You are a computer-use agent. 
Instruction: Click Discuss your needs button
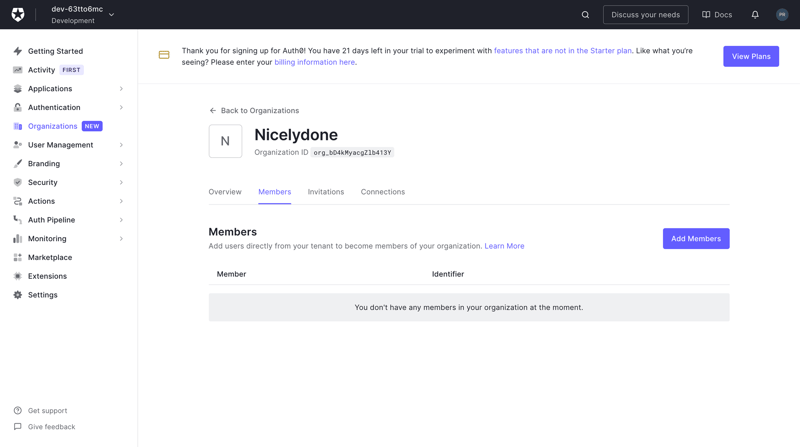[x=645, y=15]
